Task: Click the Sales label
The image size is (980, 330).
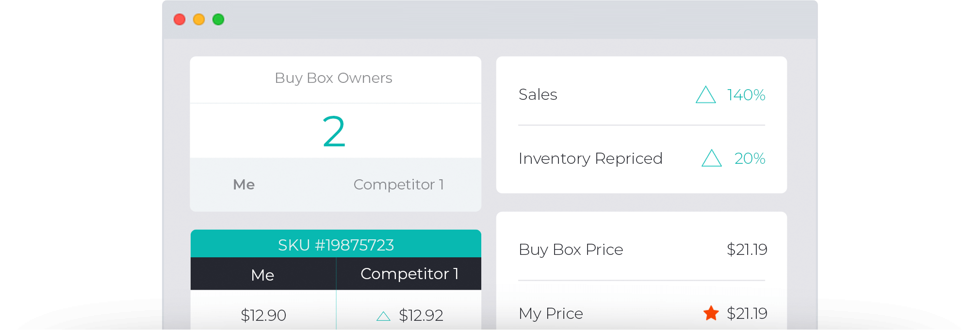Action: point(538,94)
